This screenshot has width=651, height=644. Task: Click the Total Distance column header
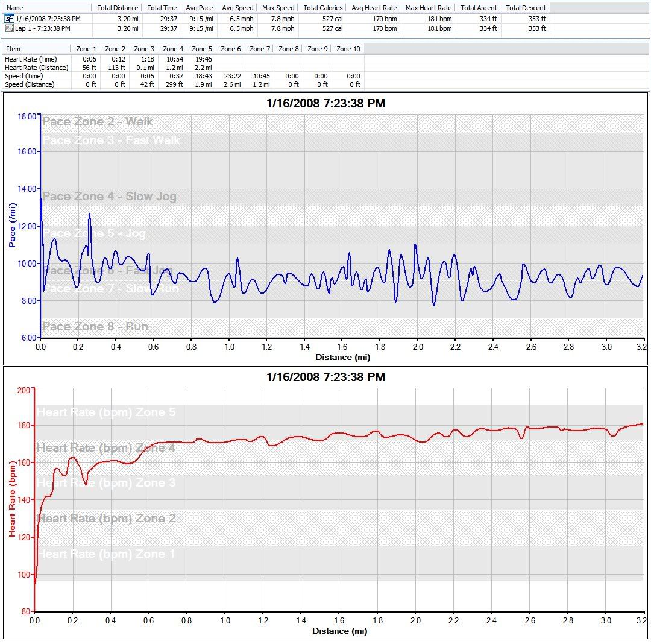click(x=118, y=8)
